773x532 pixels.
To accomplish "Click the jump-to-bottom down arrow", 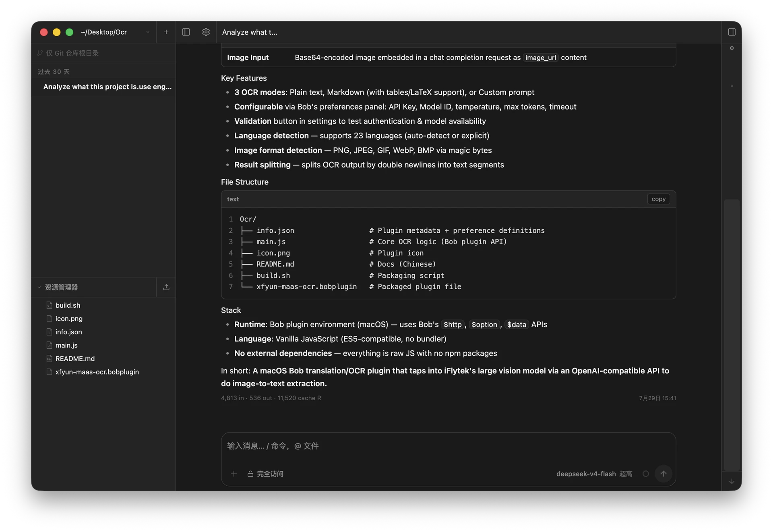I will (x=732, y=481).
